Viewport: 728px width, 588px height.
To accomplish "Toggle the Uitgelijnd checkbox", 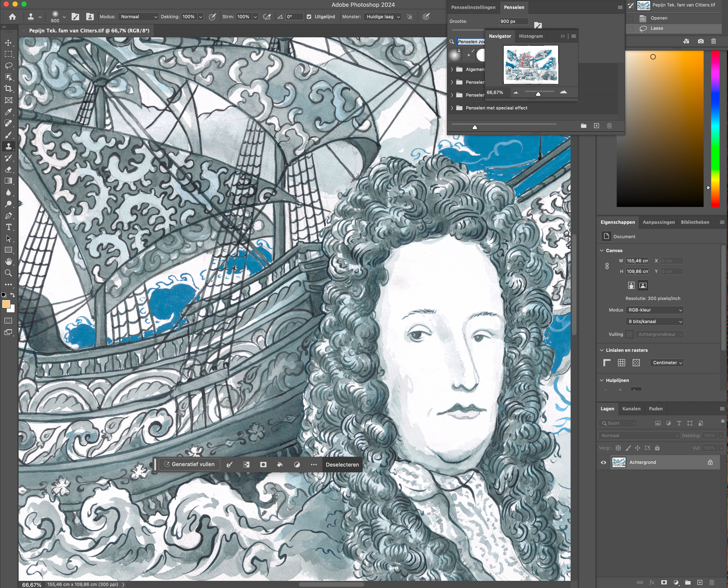I will [309, 17].
